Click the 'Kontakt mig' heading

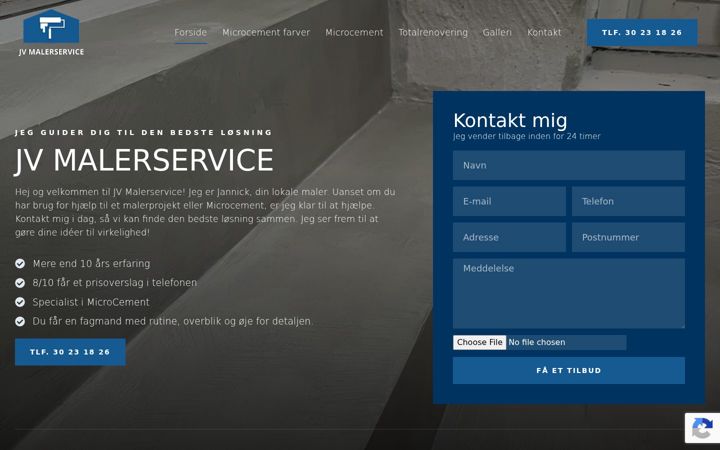[x=510, y=121]
